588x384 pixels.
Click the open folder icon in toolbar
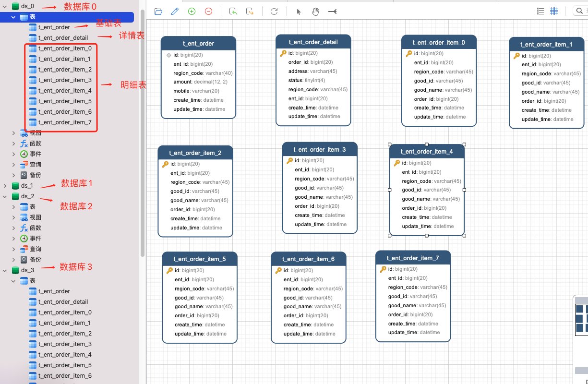(158, 12)
